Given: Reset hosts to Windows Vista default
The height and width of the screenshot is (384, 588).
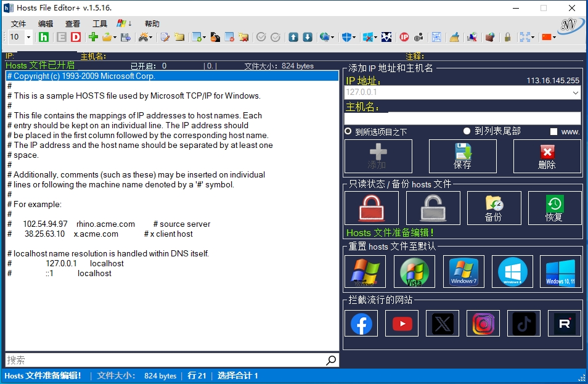Looking at the screenshot, I should [x=414, y=271].
